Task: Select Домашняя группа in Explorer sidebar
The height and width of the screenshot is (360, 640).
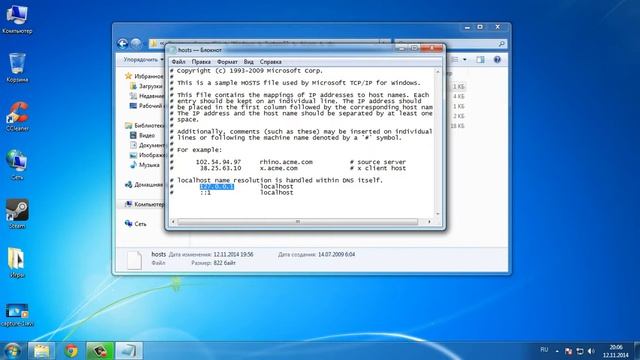Action: click(144, 184)
